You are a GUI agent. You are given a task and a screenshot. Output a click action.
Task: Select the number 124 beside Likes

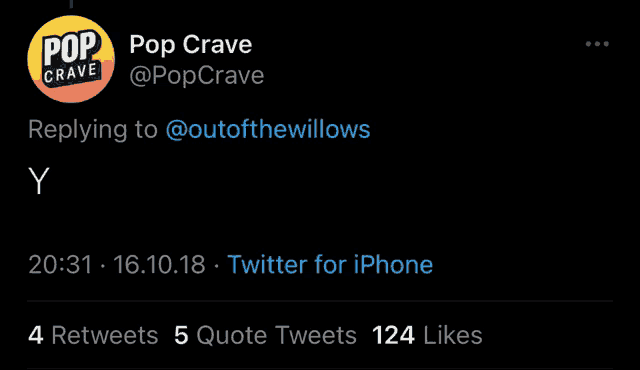point(393,335)
